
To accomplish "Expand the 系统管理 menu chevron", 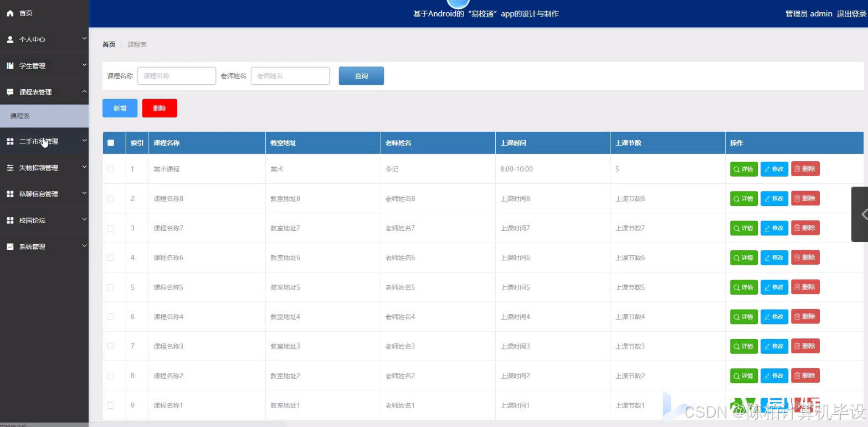I will pyautogui.click(x=84, y=245).
